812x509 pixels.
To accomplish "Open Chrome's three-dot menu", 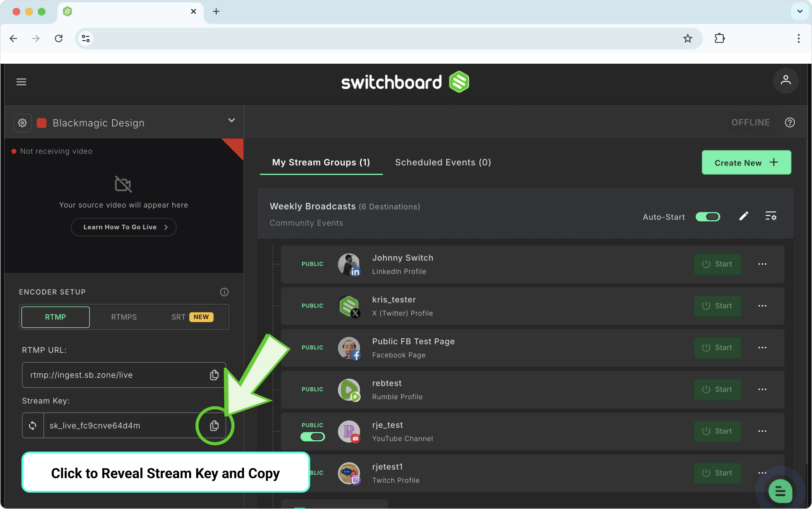I will coord(798,38).
